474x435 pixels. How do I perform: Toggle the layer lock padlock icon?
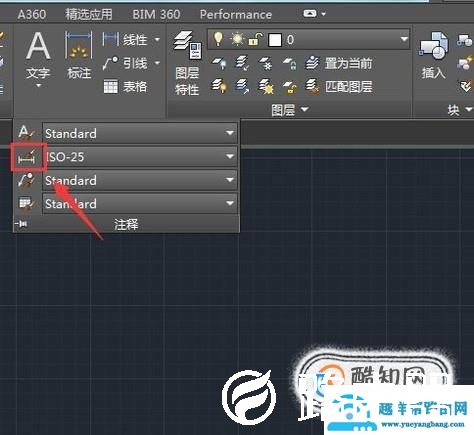[255, 39]
